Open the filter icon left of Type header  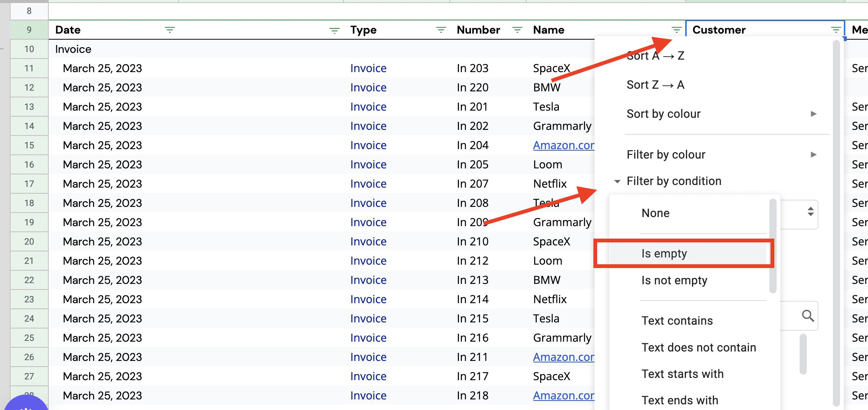tap(334, 30)
